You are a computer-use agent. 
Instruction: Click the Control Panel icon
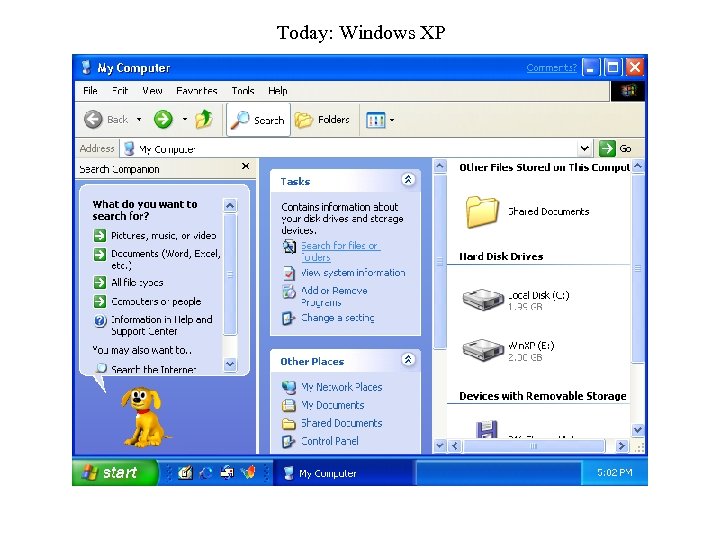288,441
